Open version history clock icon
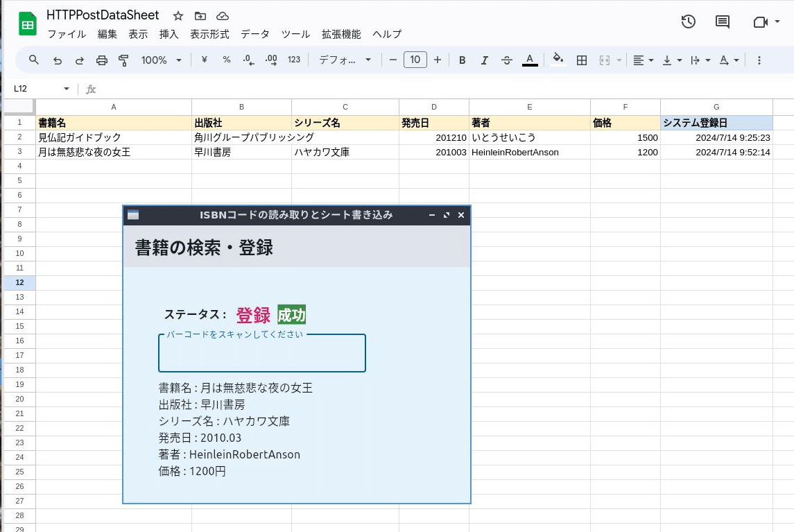 point(688,22)
